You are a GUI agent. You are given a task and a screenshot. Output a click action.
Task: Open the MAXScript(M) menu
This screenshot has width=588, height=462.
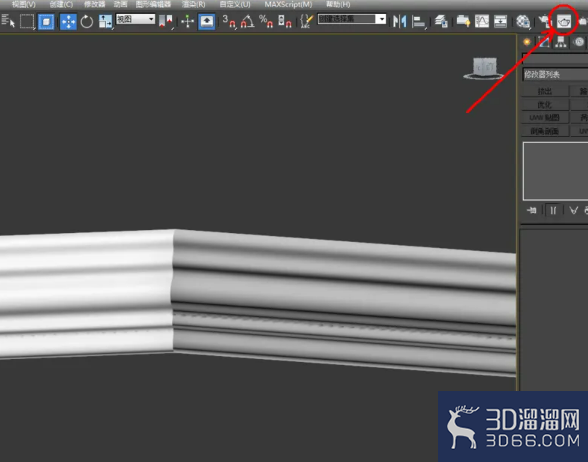[x=288, y=4]
